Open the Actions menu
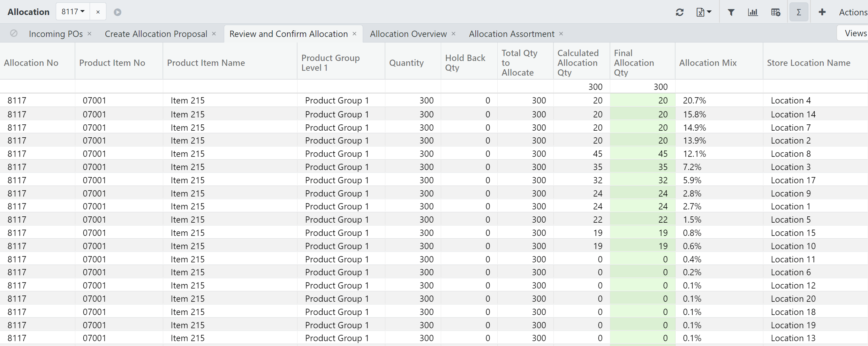Viewport: 868px width, 346px height. click(x=853, y=12)
